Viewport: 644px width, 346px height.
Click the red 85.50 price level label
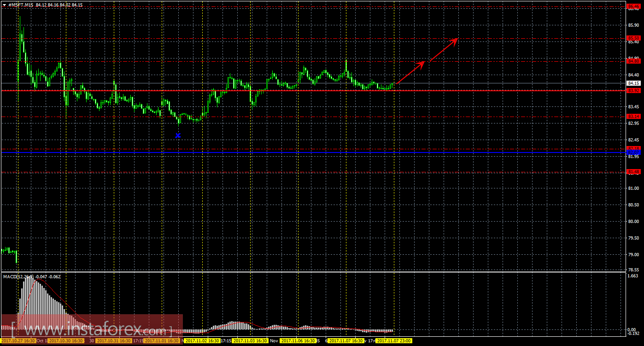click(634, 38)
